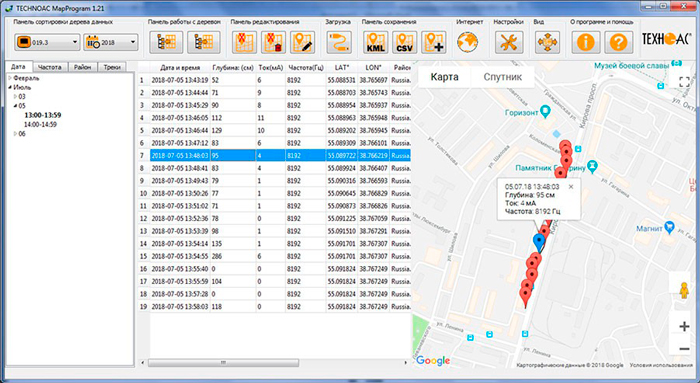Click depth value 286 cell

click(x=233, y=256)
